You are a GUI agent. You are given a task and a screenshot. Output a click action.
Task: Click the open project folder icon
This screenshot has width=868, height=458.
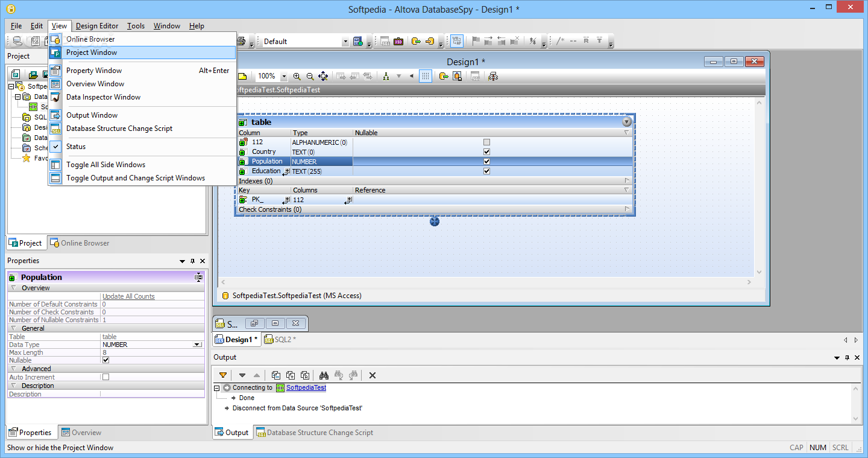pos(33,74)
